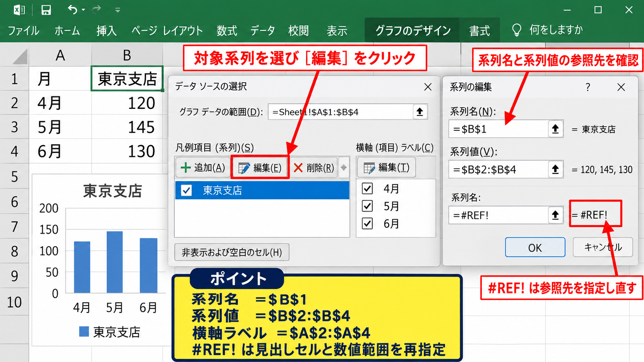Open the グラフのデザイン tab
The image size is (644, 362).
[x=413, y=30]
